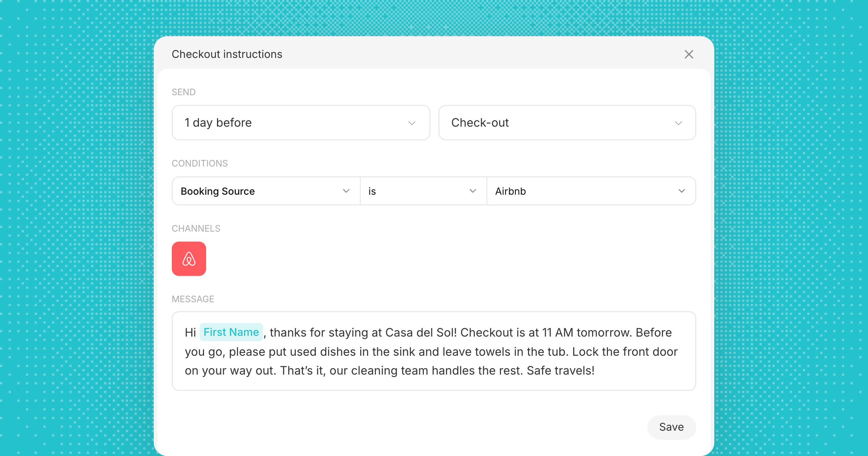The width and height of the screenshot is (868, 456).
Task: Click the CHANNELS section label
Action: pos(196,229)
